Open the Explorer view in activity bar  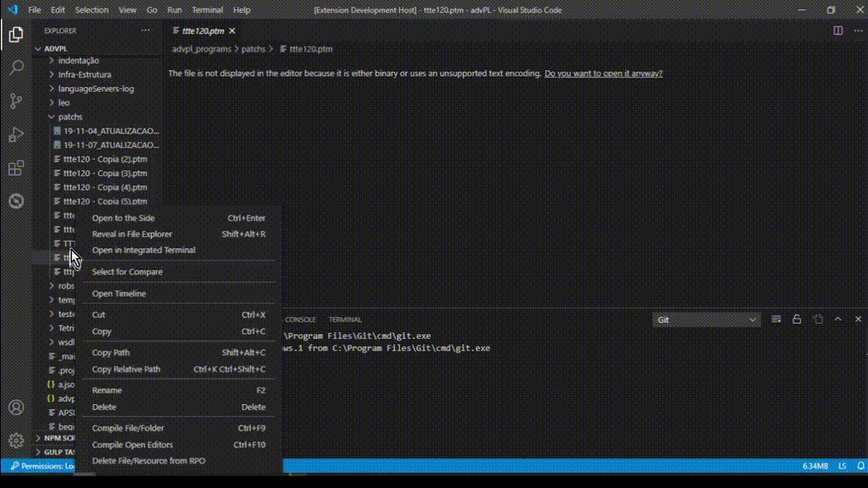tap(16, 34)
